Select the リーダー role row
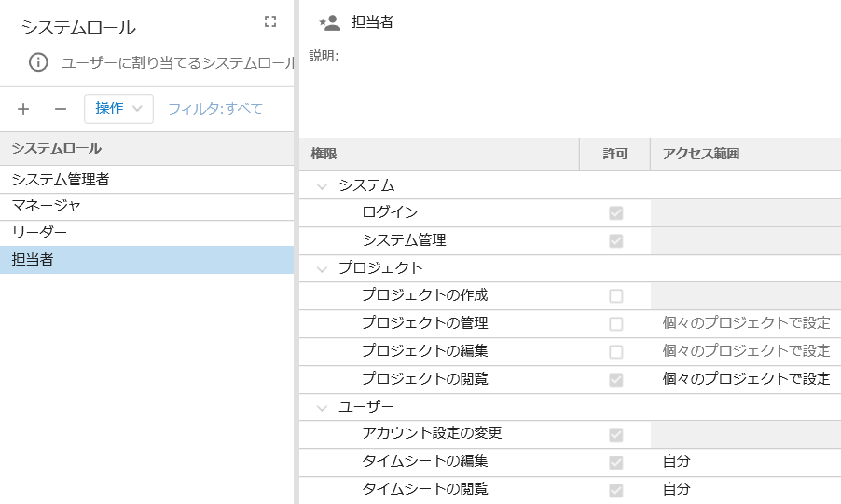This screenshot has width=841, height=504. point(39,233)
